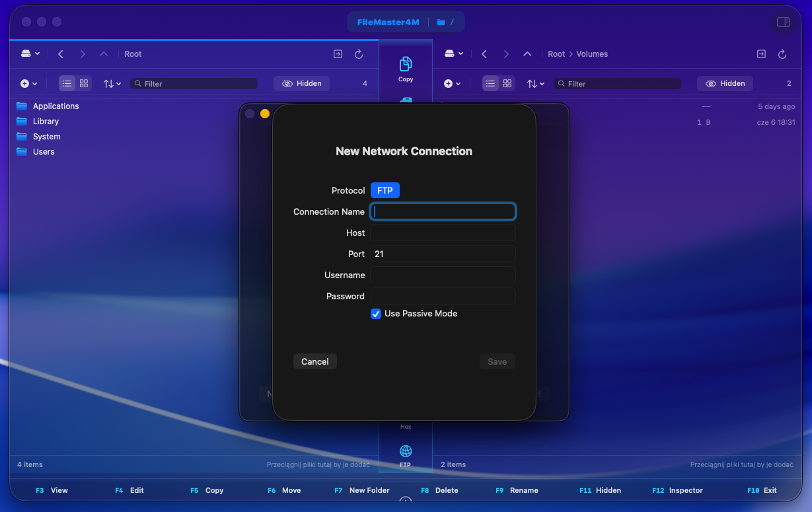Toggle Hidden files in right pane

tap(725, 84)
